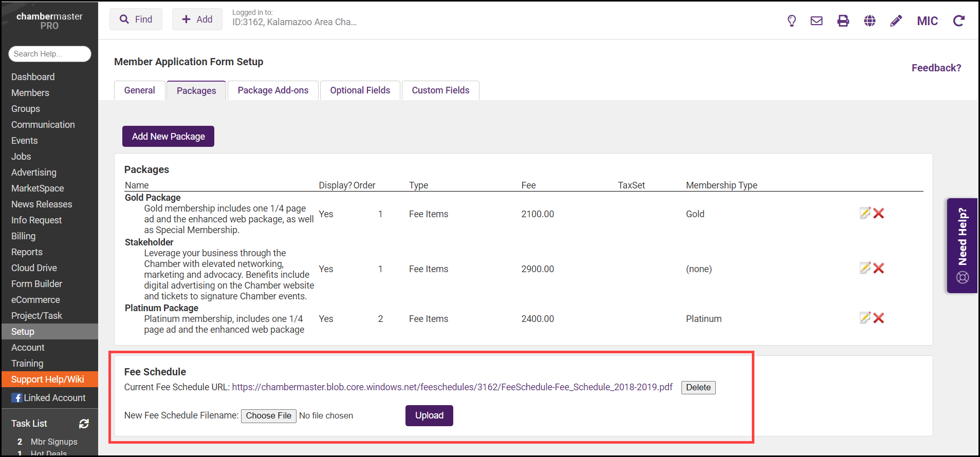The height and width of the screenshot is (457, 980).
Task: Open the Optional Fields tab
Action: pyautogui.click(x=360, y=90)
